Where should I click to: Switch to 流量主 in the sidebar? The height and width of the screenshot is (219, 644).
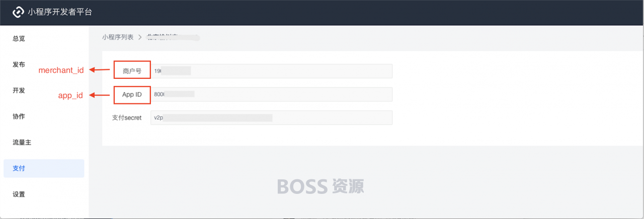[x=22, y=142]
